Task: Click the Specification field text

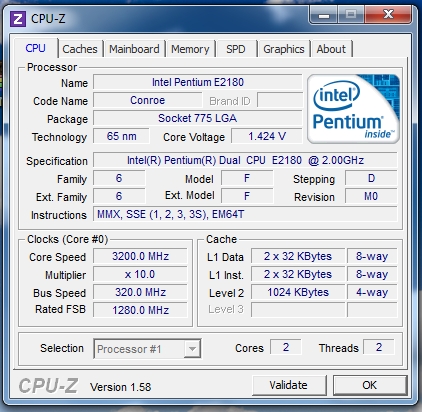Action: 245,160
